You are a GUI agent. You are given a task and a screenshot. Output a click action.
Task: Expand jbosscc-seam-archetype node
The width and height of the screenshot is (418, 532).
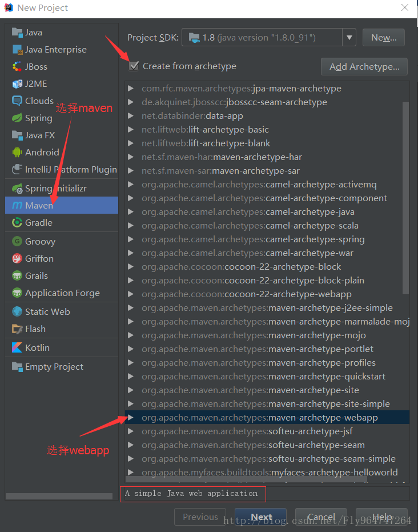(x=131, y=102)
